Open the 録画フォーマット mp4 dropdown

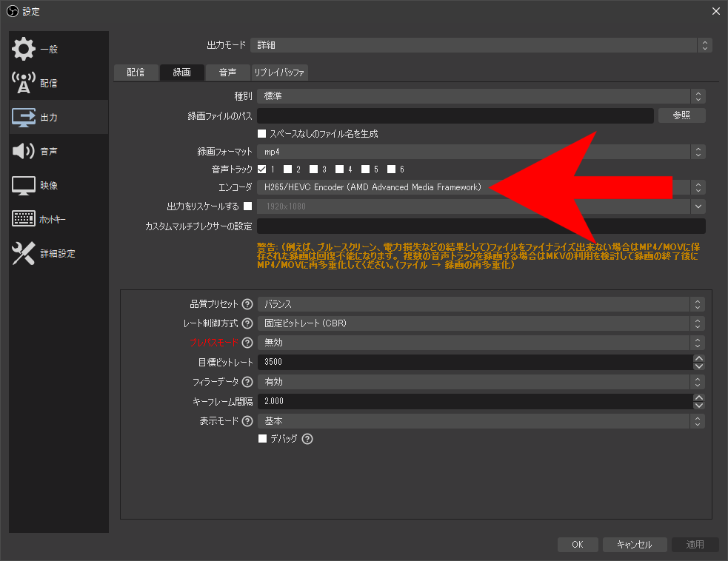pos(481,152)
